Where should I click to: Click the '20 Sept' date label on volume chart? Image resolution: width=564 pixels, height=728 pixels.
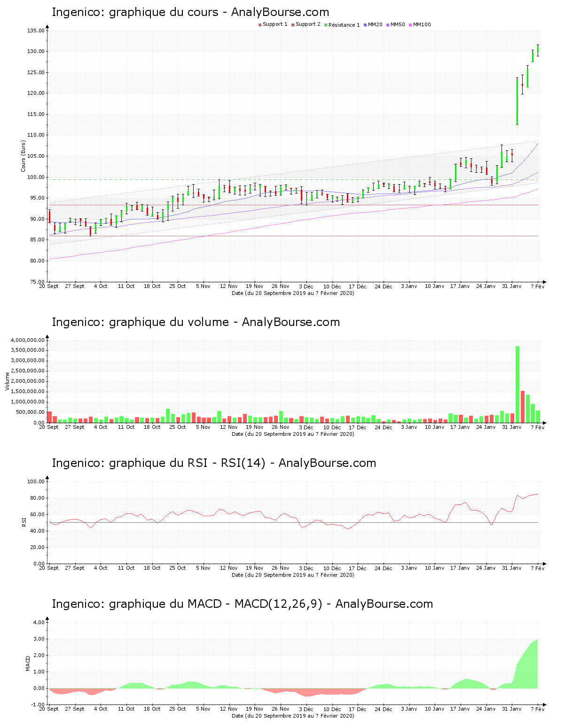click(49, 427)
